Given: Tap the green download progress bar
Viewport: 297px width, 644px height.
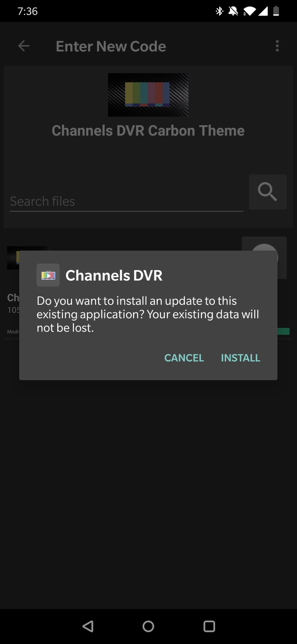Looking at the screenshot, I should click(x=283, y=331).
